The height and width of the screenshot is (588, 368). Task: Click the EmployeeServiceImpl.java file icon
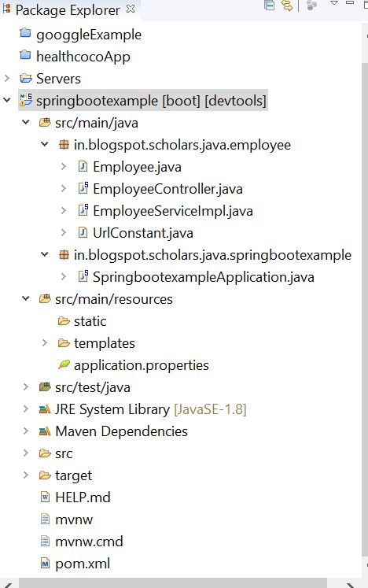(x=83, y=210)
